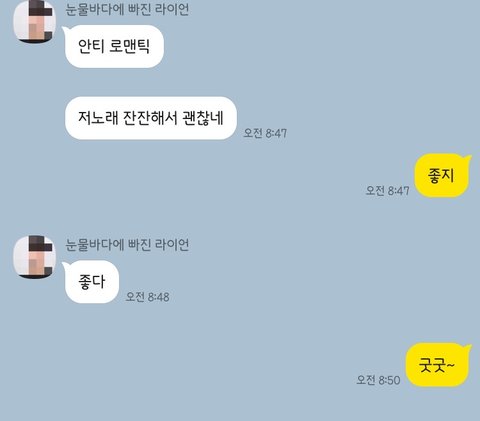This screenshot has width=480, height=421.
Task: Open the top profile picture of 눈물바다에 빠진 라이언
Action: pos(34,21)
